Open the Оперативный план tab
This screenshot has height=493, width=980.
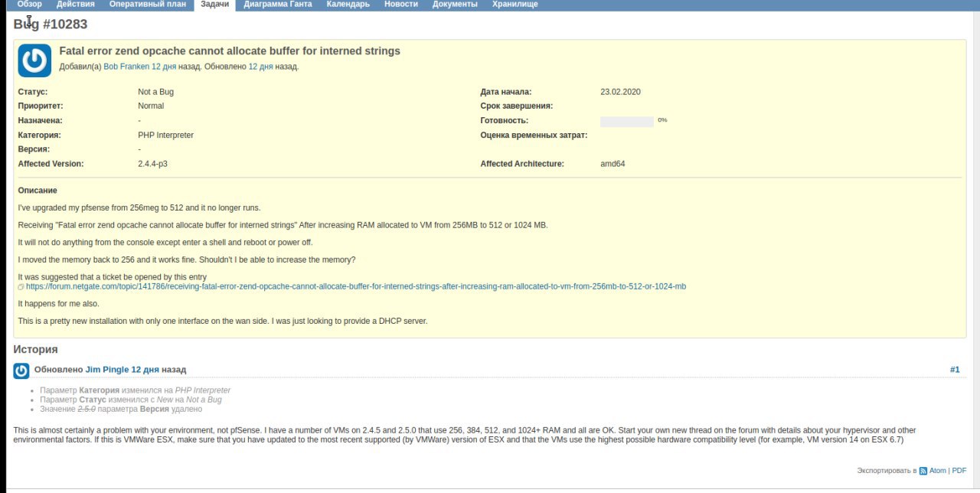(148, 5)
